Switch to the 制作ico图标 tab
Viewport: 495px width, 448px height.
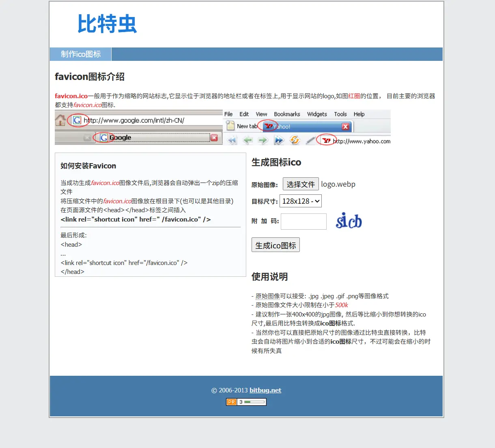(x=81, y=54)
